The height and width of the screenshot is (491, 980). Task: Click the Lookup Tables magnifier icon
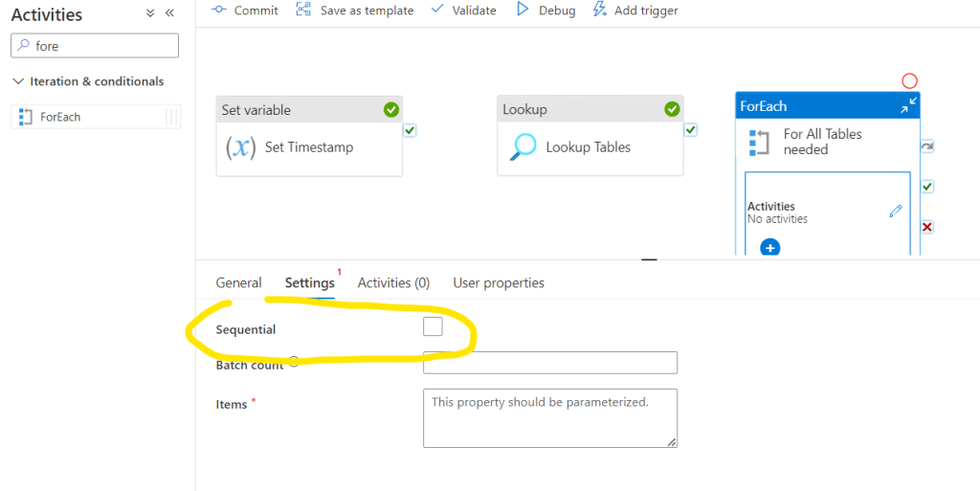click(x=523, y=147)
